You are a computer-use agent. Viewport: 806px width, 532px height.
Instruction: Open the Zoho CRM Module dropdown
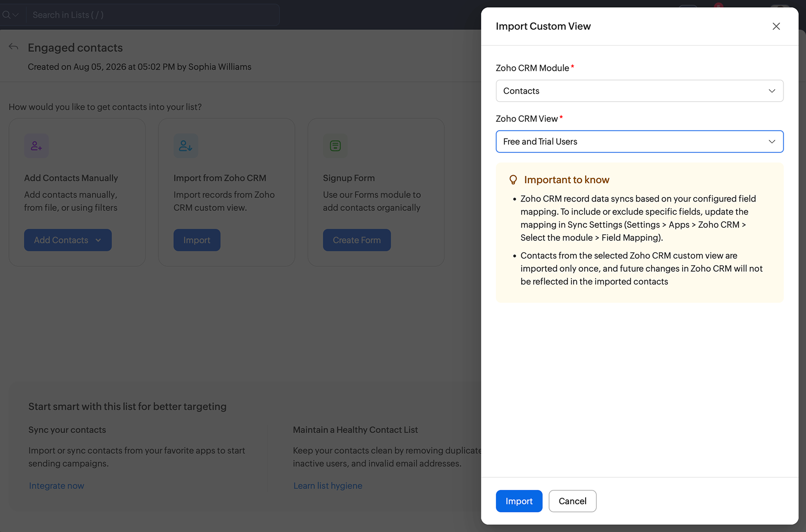[640, 91]
